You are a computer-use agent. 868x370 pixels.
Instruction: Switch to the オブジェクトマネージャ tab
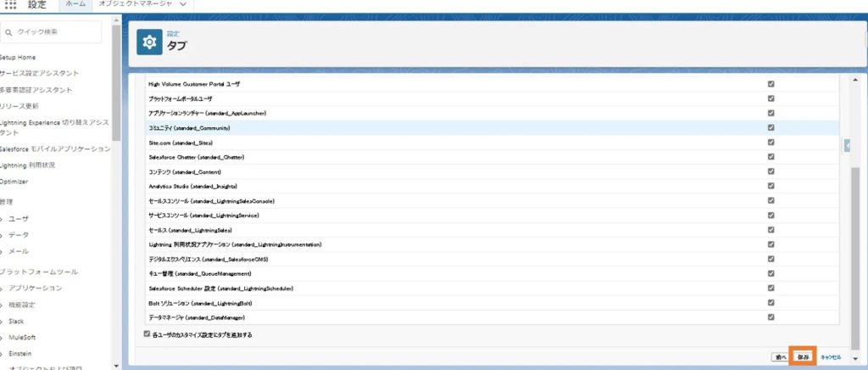tap(136, 4)
